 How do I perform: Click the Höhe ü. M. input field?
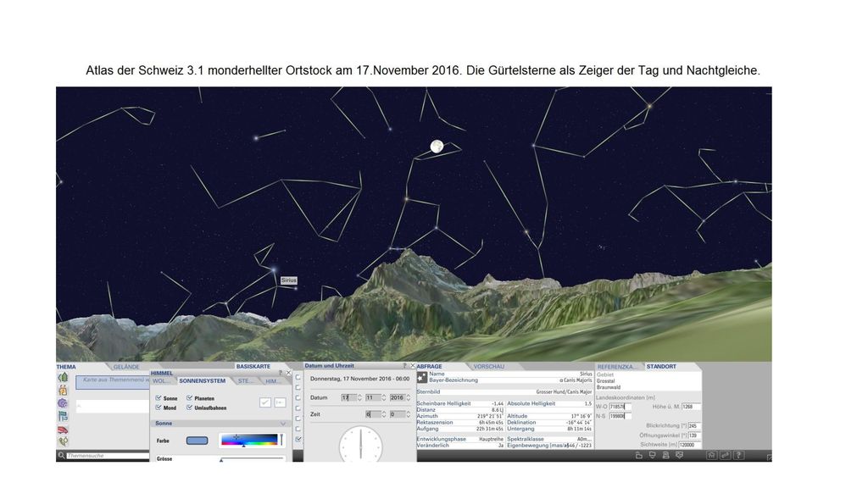pos(692,407)
